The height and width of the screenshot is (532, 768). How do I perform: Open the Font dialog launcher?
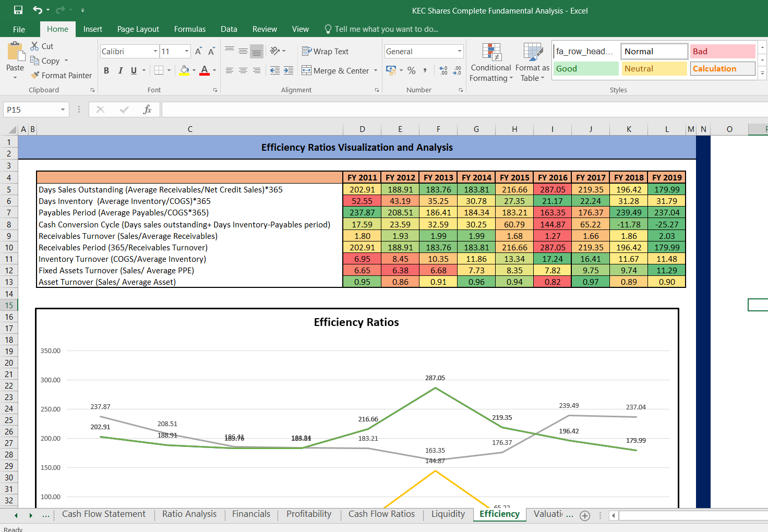[x=215, y=90]
